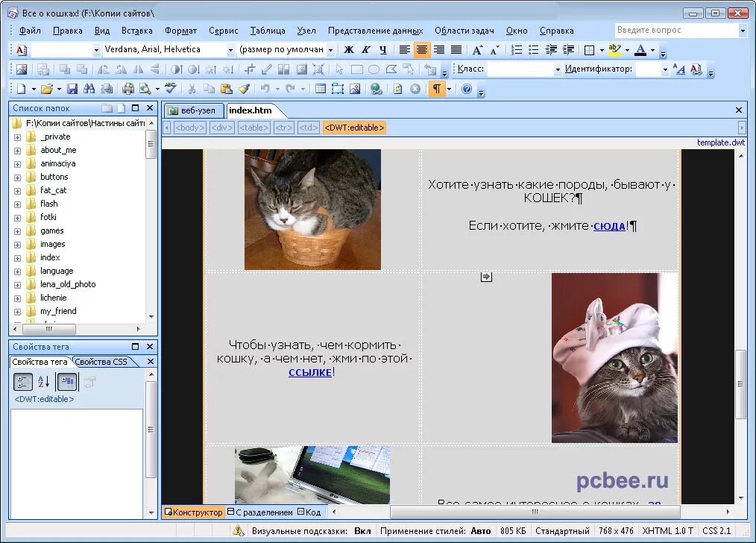756x543 pixels.
Task: Open the template.dwt link
Action: pos(721,142)
